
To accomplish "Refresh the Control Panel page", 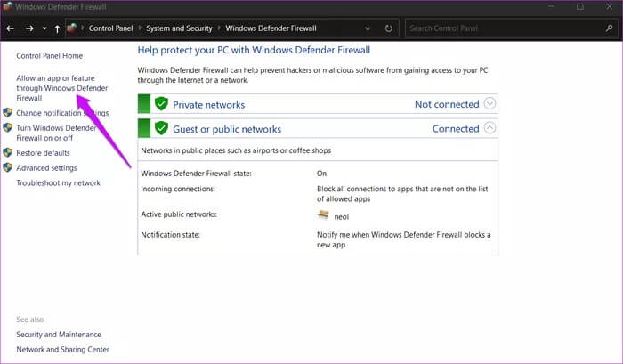I will tap(389, 28).
